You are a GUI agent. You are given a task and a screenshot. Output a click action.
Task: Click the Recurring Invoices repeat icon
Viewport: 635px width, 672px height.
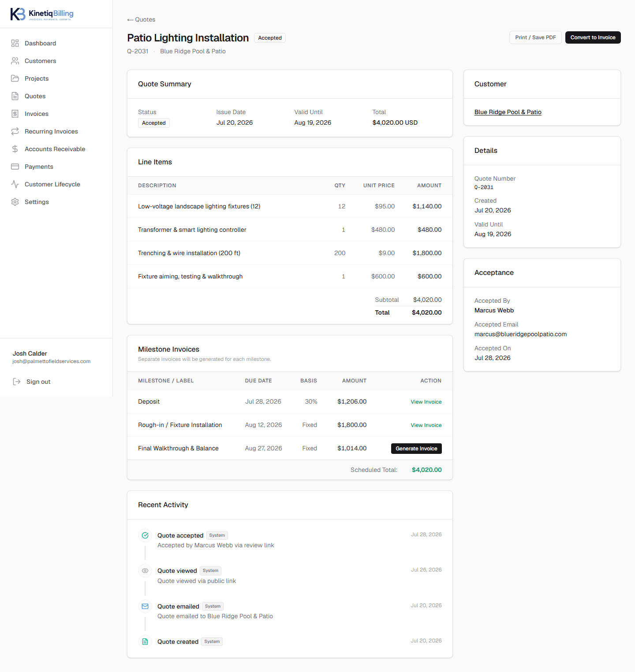pos(15,131)
